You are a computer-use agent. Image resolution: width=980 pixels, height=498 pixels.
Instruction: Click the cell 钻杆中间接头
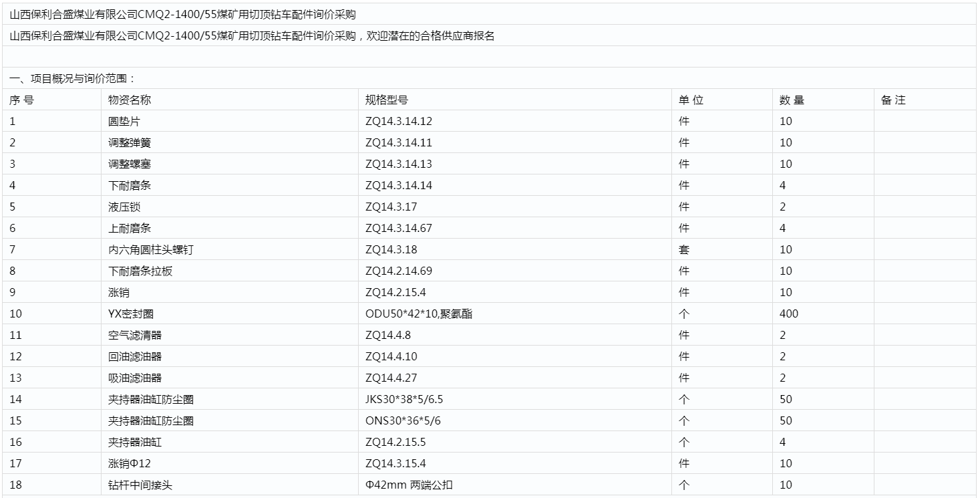tap(140, 485)
